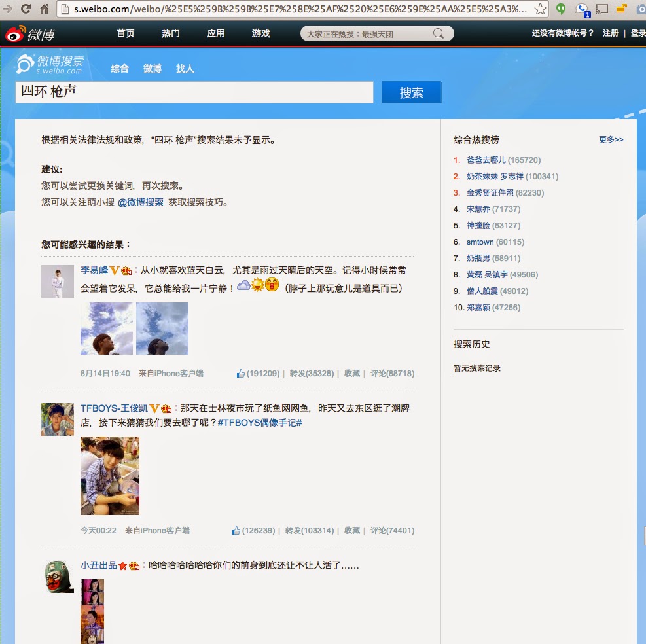Open 游戏 in the top navigation
646x644 pixels.
pyautogui.click(x=261, y=33)
